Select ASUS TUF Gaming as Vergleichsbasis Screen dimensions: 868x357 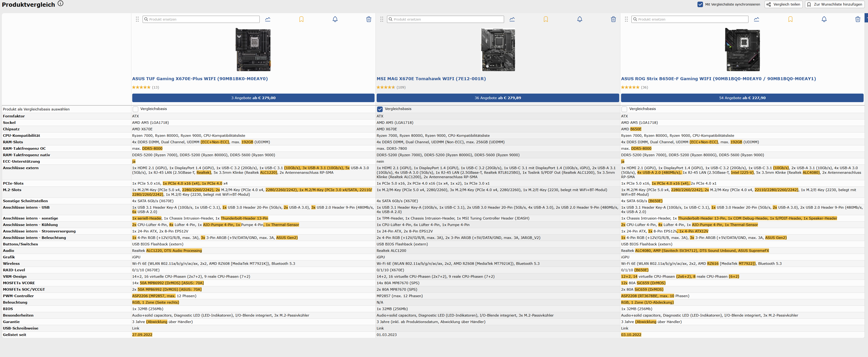(x=135, y=109)
